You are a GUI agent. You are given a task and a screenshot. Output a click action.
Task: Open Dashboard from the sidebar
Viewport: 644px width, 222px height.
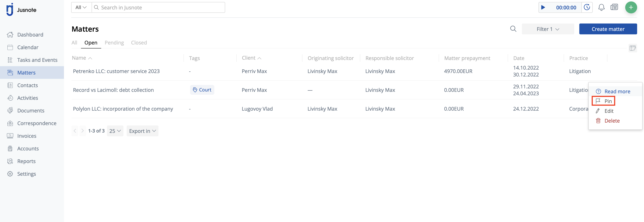[30, 35]
